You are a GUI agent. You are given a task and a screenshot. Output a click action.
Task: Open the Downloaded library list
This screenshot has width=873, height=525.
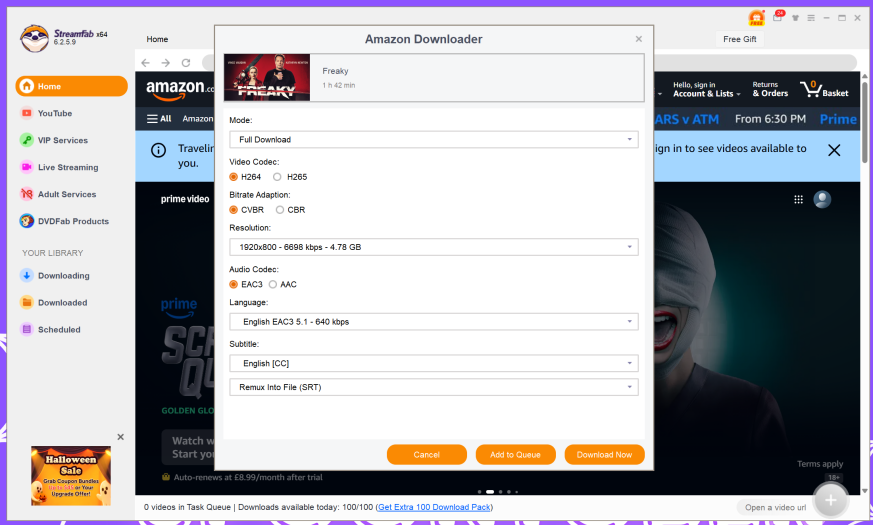click(62, 302)
